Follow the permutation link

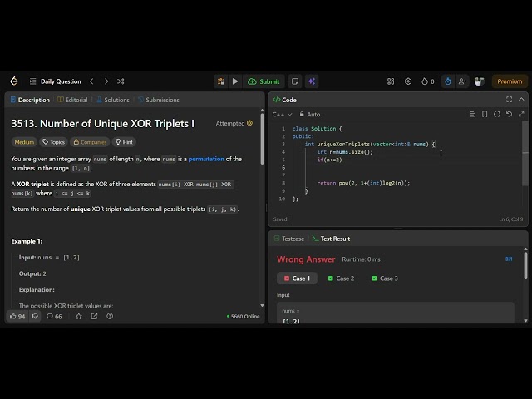tap(206, 159)
